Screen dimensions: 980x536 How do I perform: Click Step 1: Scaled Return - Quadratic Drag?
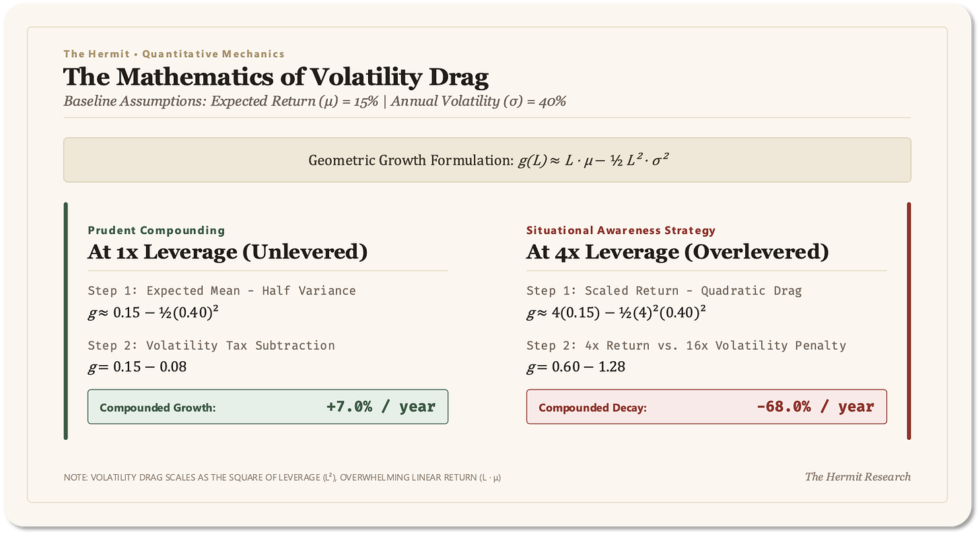point(664,291)
